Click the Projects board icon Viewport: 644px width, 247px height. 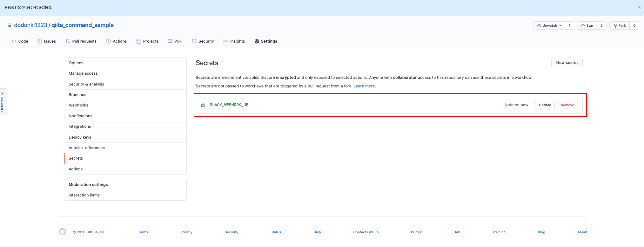tap(139, 41)
